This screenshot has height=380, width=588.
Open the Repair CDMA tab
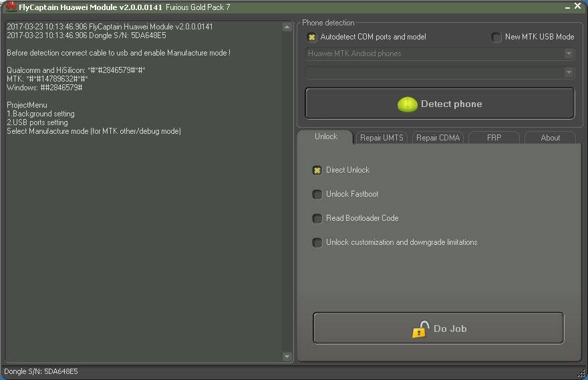click(x=438, y=138)
